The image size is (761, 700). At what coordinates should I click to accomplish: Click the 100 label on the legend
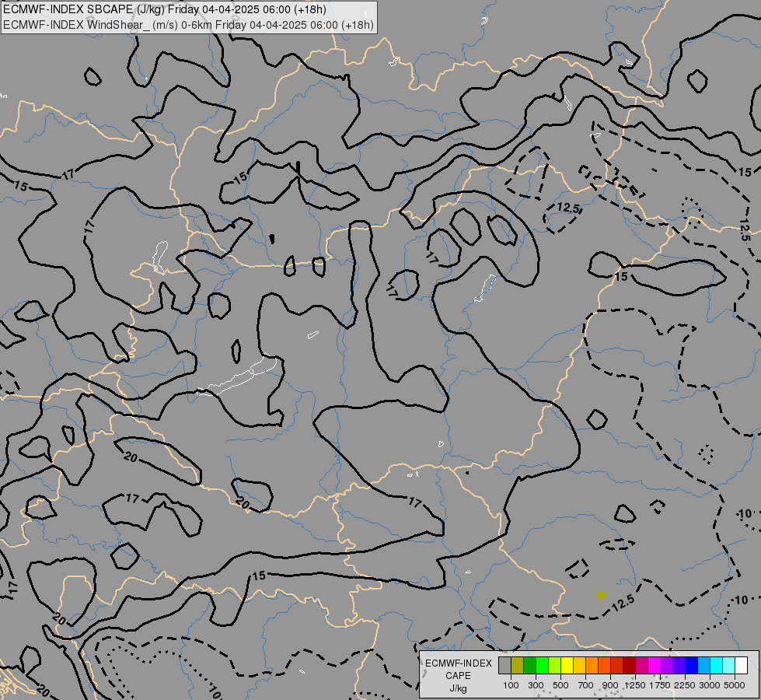(x=511, y=685)
